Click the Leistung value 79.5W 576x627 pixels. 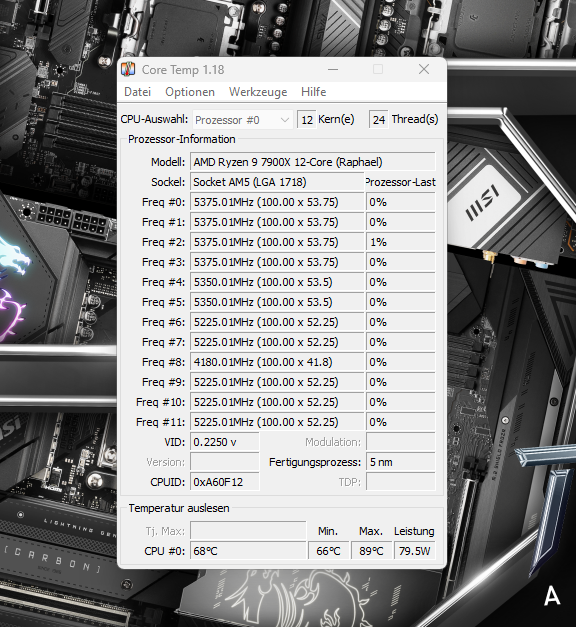pos(414,551)
